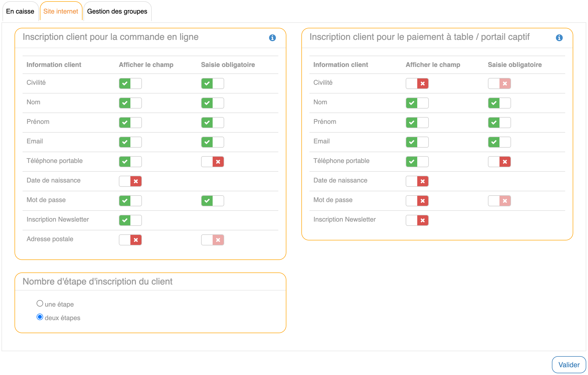Show Civilité field for table payment
This screenshot has width=588, height=375.
[x=417, y=83]
